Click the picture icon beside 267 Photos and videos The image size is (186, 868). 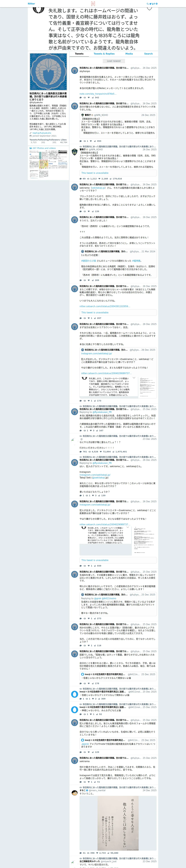(31, 148)
